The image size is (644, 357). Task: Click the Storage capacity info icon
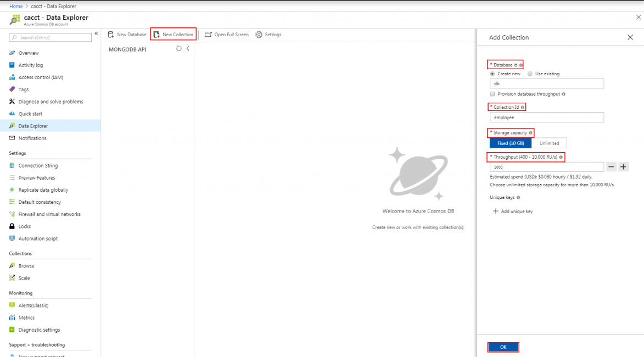click(x=530, y=133)
